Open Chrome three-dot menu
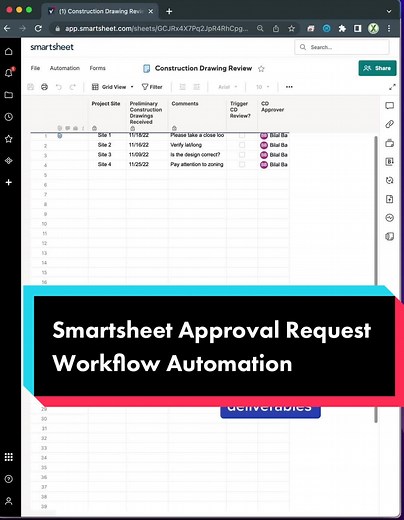Viewport: 404px width, 520px height. click(389, 29)
